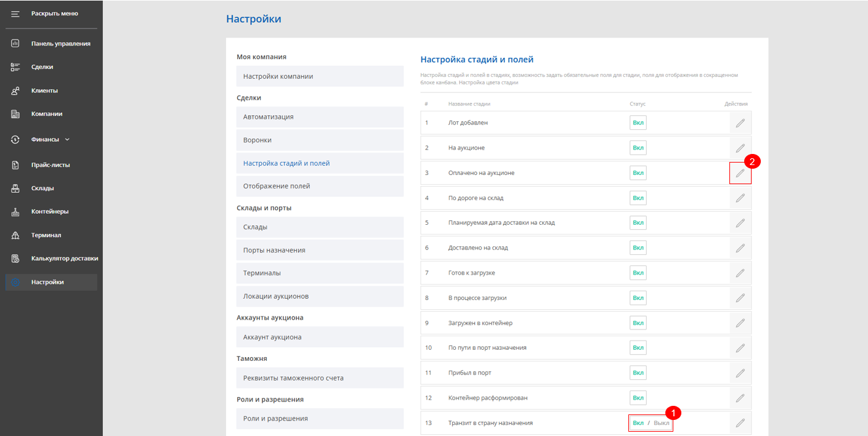
Task: Click the Панель управления sidebar icon
Action: coord(15,44)
